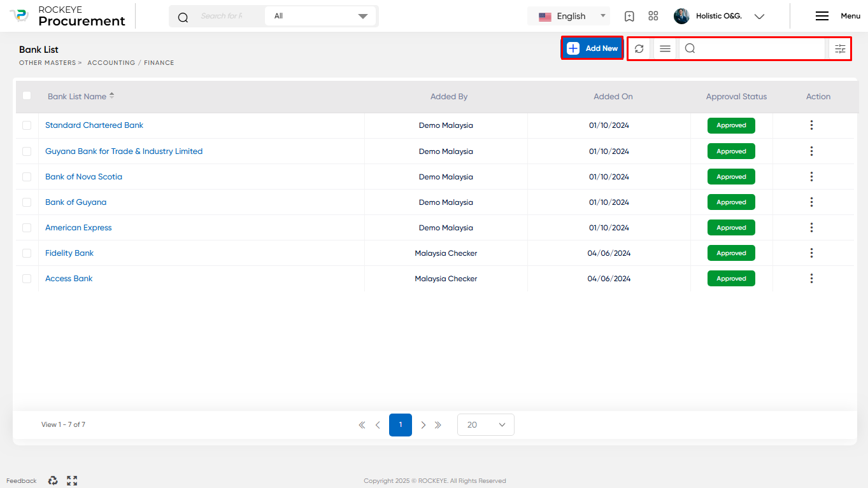The width and height of the screenshot is (868, 488).
Task: Click the Feedback link in footer
Action: tap(22, 481)
